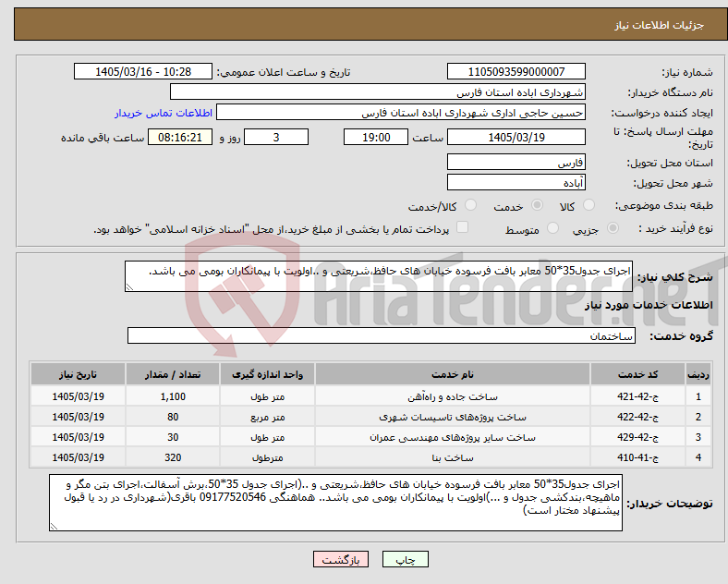The height and width of the screenshot is (584, 728).
Task: Click the resize handle of توضیحات خریدار textarea
Action: pyautogui.click(x=54, y=527)
